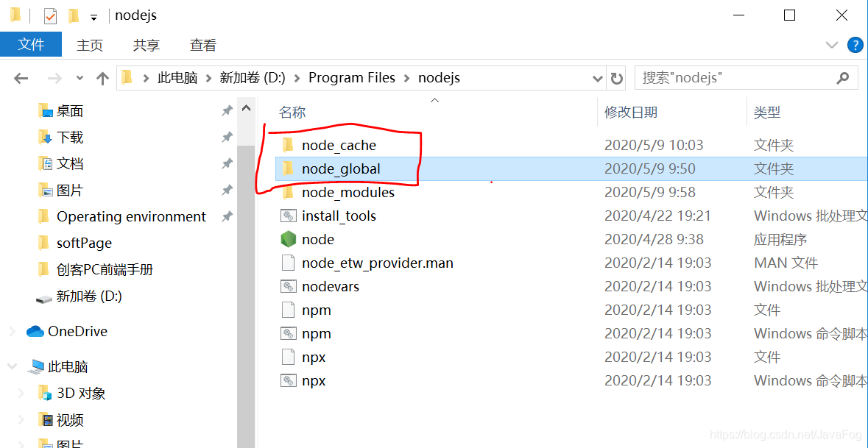Open the node_modules folder icon
This screenshot has width=868, height=448.
(287, 193)
